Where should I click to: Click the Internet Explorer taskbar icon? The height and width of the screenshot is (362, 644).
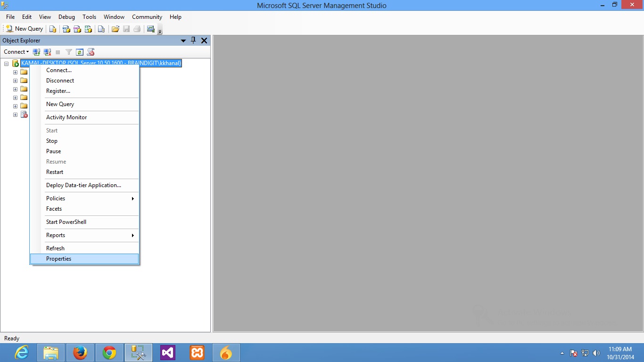22,353
